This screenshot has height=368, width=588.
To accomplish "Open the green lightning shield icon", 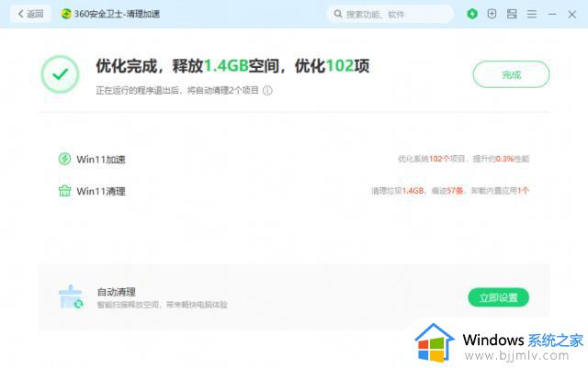I will point(472,15).
